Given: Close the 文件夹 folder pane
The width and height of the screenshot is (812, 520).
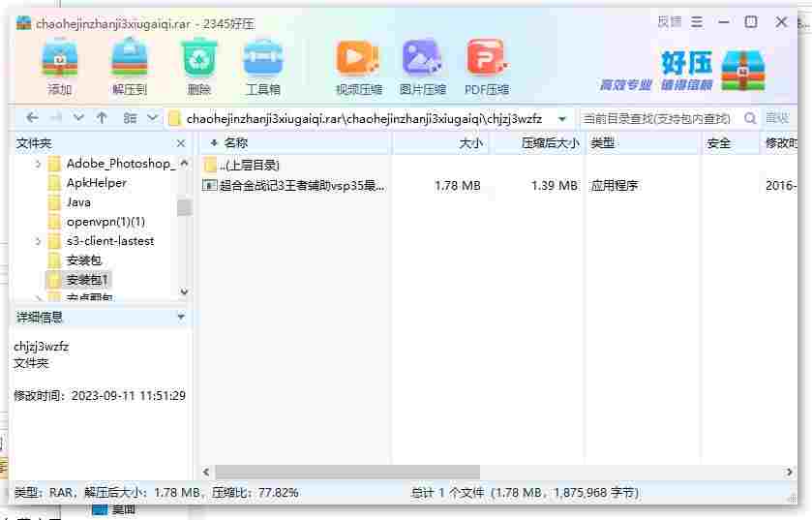Looking at the screenshot, I should pyautogui.click(x=181, y=143).
